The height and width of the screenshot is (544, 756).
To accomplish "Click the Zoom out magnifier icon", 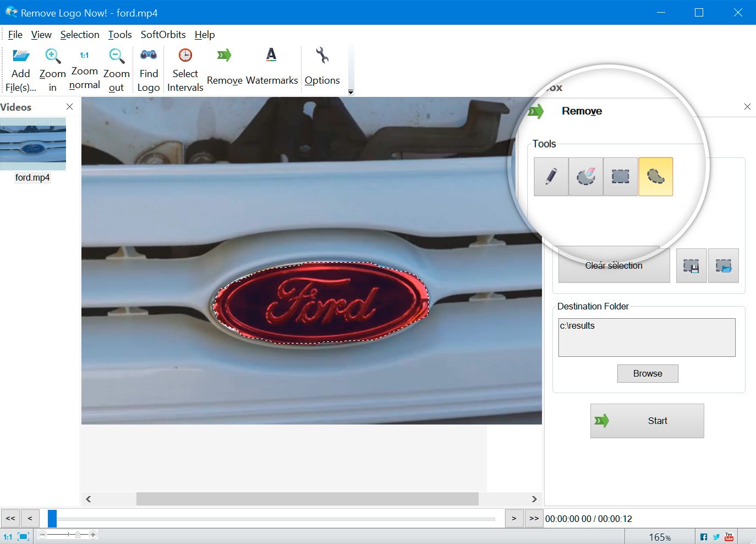I will 117,56.
